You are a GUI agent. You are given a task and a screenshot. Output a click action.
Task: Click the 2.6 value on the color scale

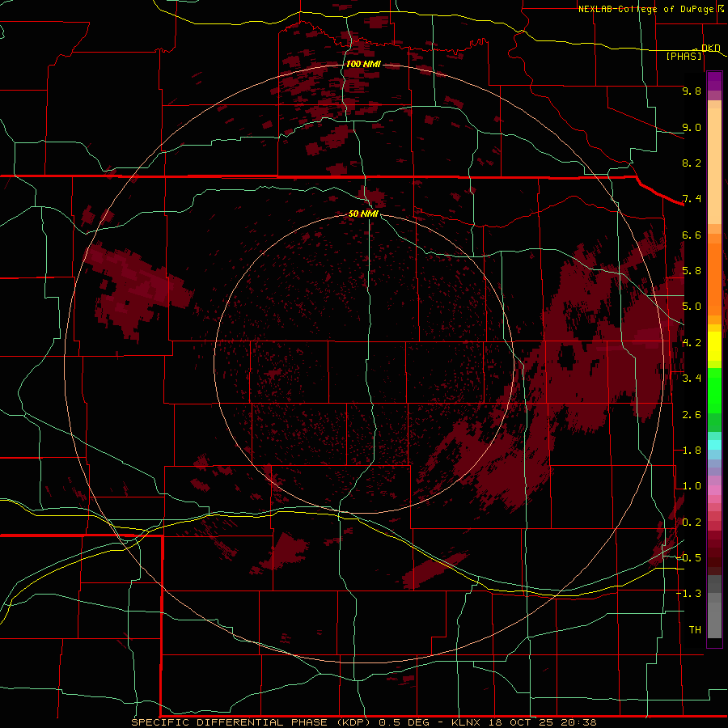tap(692, 415)
